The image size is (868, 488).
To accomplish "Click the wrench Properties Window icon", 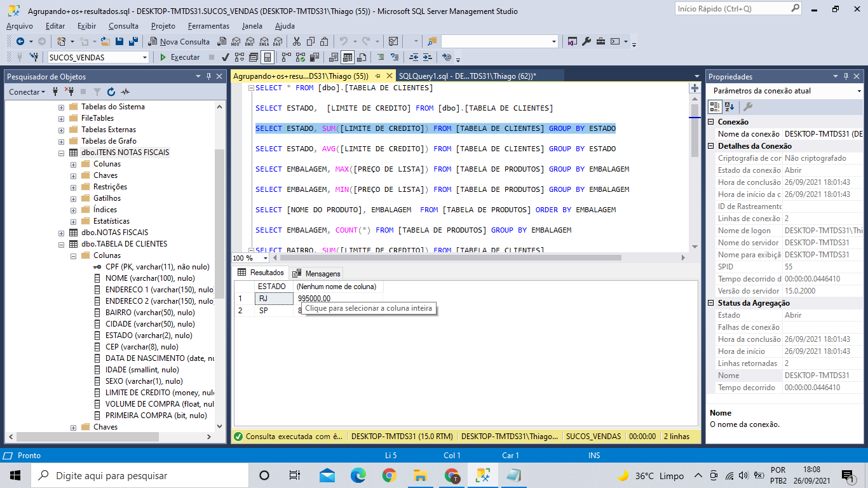I will click(586, 41).
